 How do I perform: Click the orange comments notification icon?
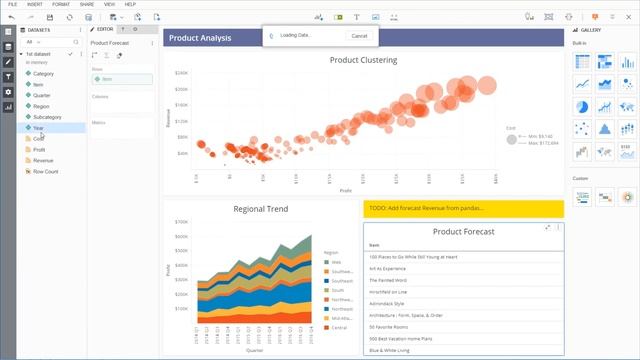click(x=595, y=17)
